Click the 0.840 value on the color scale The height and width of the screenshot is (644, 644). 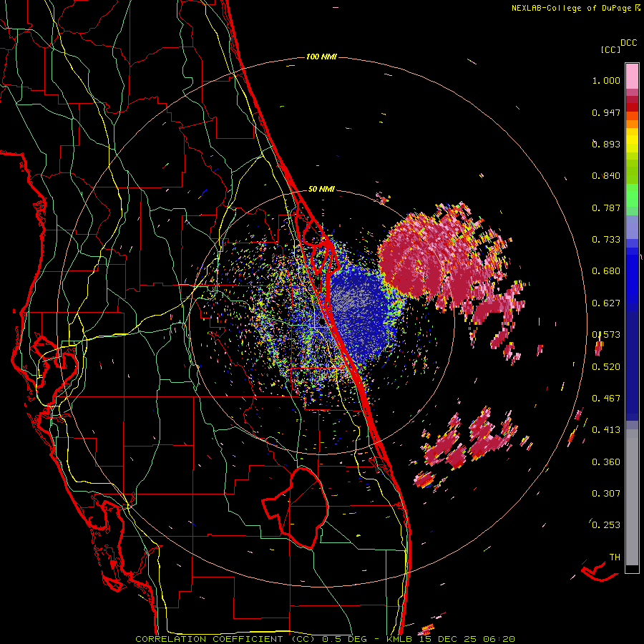pyautogui.click(x=606, y=176)
